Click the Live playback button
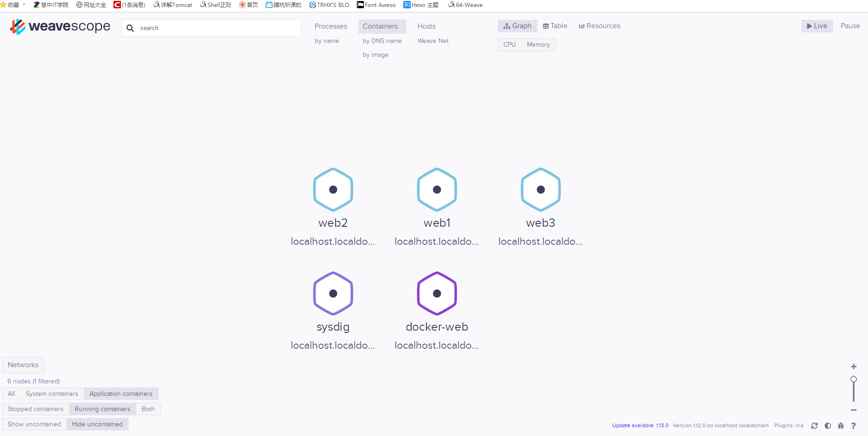868x436 pixels. [x=817, y=26]
